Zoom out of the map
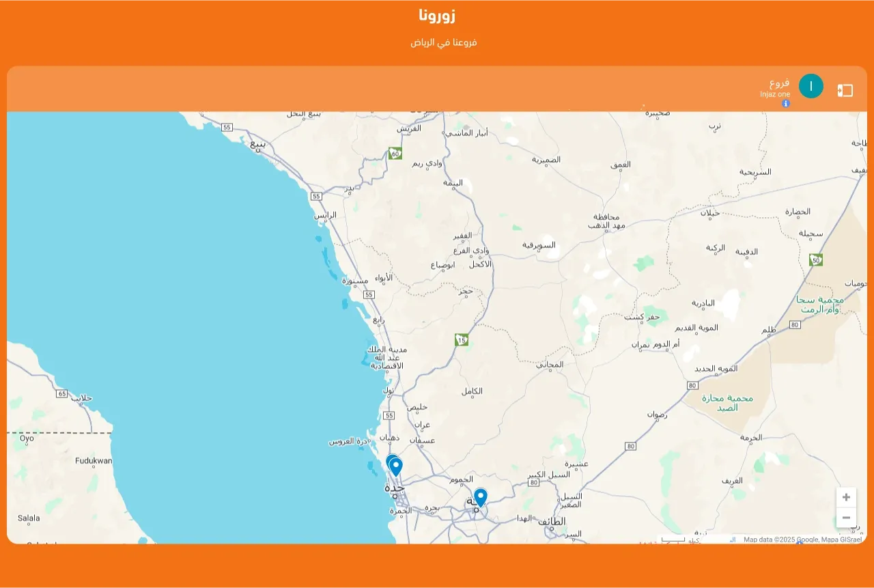The width and height of the screenshot is (874, 588). point(846,518)
